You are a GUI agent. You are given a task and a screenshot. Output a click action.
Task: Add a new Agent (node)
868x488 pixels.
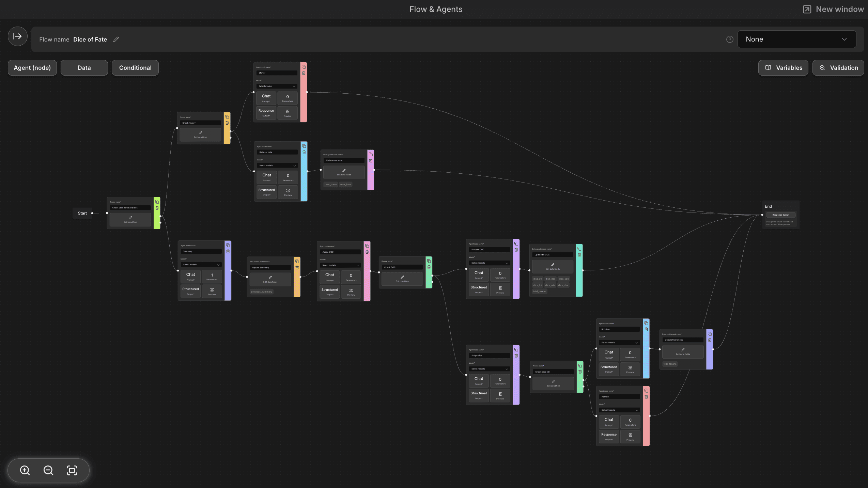32,68
